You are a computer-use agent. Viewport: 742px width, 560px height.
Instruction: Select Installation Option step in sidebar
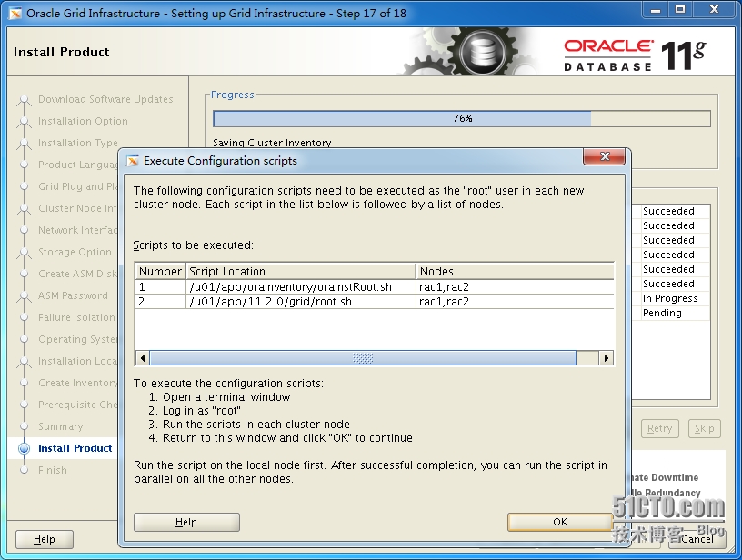[x=83, y=121]
